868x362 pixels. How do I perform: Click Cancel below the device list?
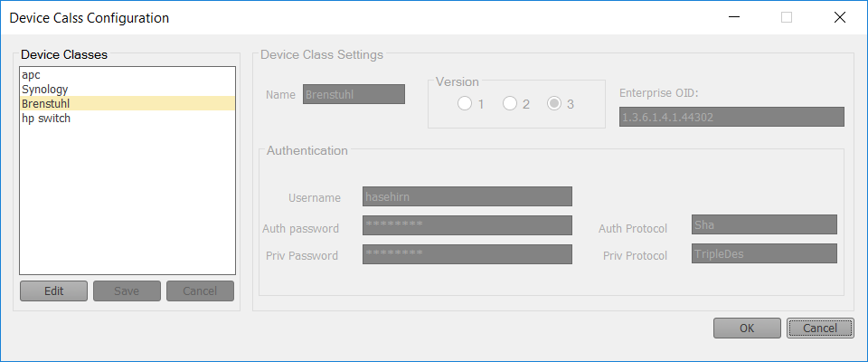[x=200, y=291]
